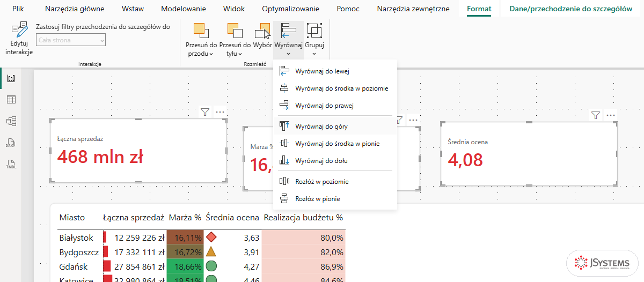The width and height of the screenshot is (644, 282).
Task: Click the 82,0% budget cell
Action: pyautogui.click(x=304, y=252)
